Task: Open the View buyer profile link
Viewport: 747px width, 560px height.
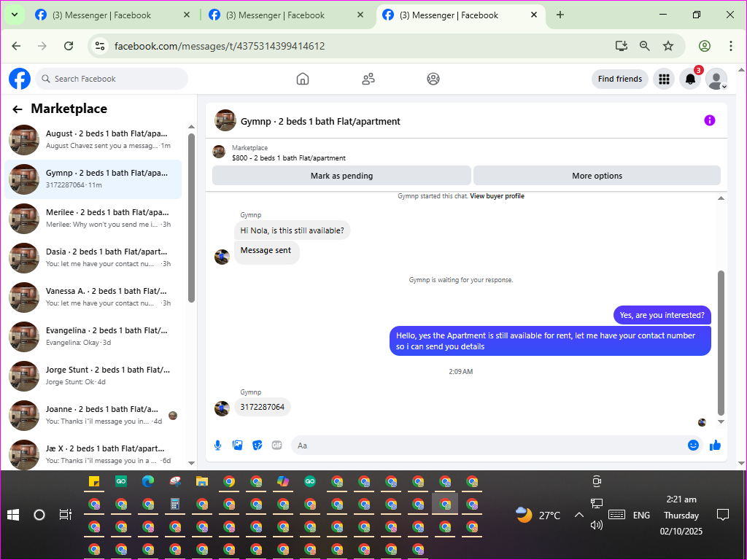Action: click(x=497, y=196)
